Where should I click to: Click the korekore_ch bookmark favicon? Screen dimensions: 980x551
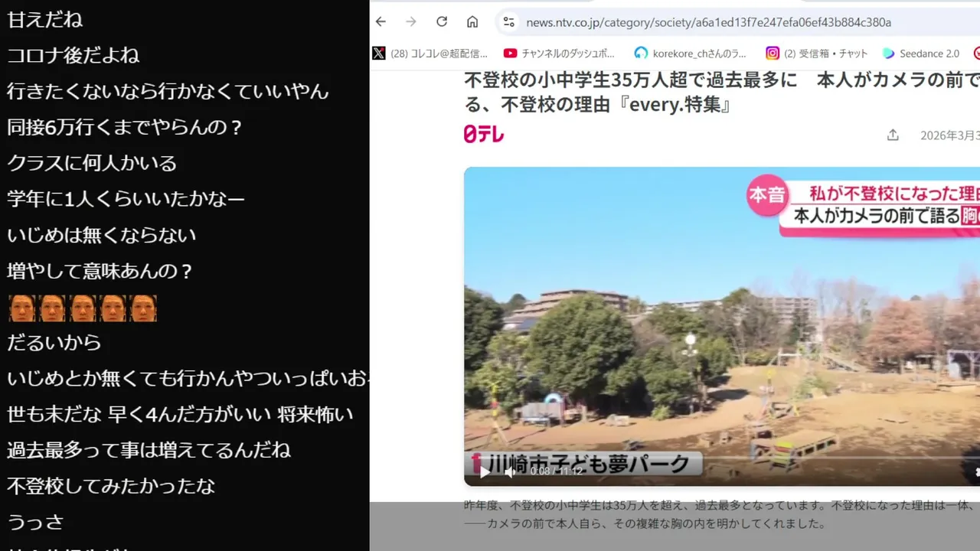[x=641, y=53]
